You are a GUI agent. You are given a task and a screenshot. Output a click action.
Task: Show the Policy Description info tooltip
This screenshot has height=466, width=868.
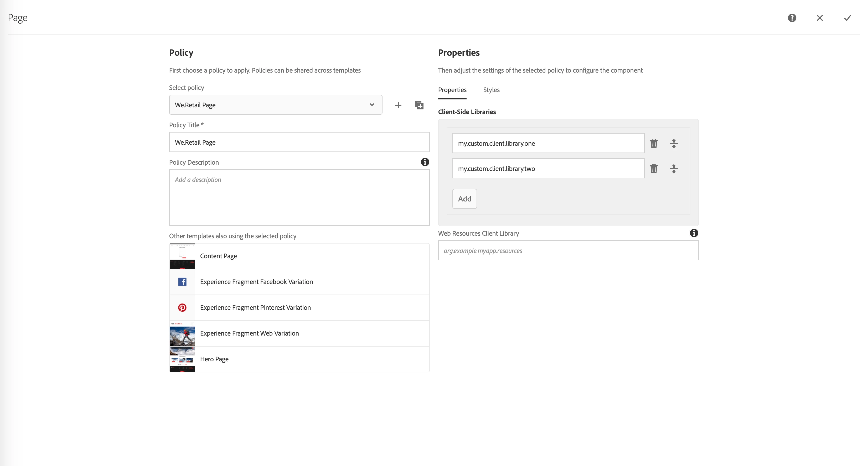click(x=425, y=162)
